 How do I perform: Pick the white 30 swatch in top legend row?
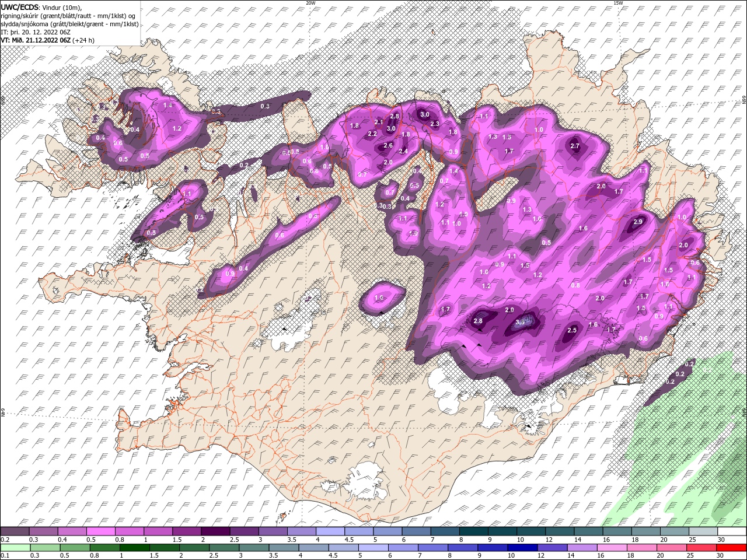pyautogui.click(x=732, y=532)
